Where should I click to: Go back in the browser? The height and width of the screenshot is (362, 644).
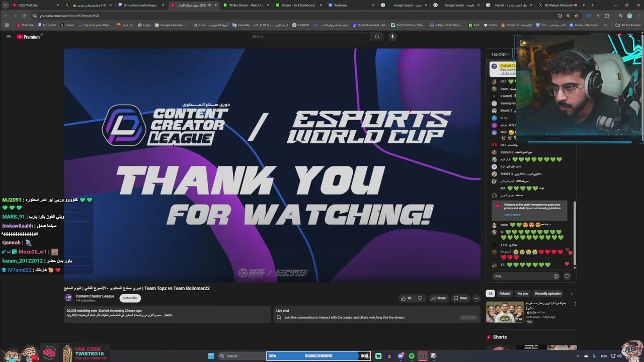6,16
